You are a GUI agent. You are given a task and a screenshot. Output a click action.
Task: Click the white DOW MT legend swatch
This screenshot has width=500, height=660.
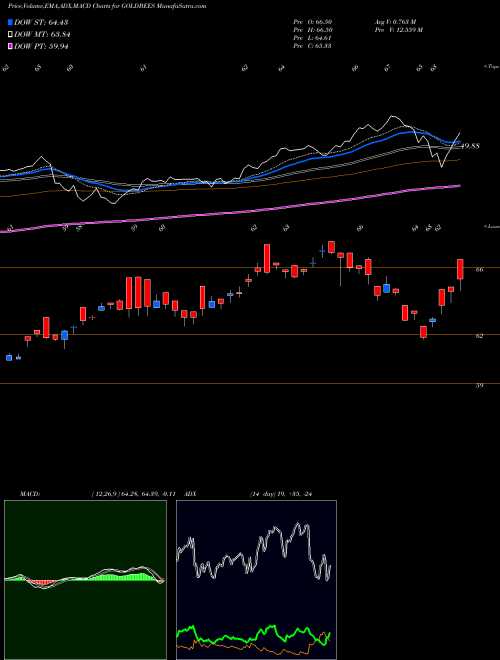[10, 34]
